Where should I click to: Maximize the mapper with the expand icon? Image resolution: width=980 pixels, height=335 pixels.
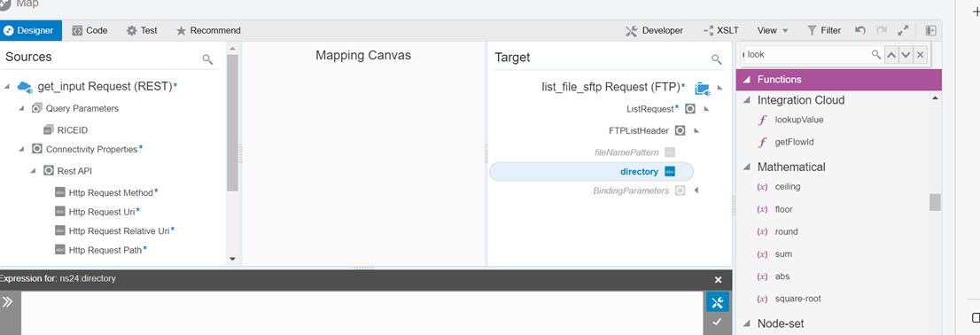pos(903,30)
